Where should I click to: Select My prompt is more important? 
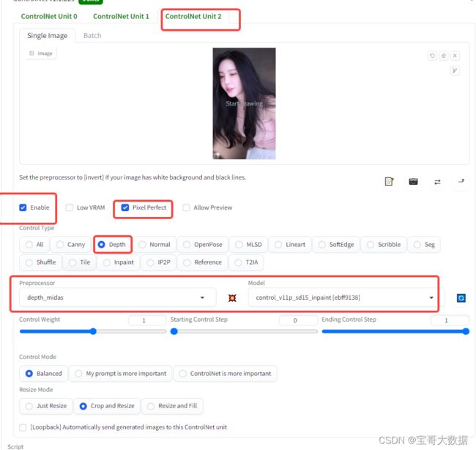click(x=121, y=374)
